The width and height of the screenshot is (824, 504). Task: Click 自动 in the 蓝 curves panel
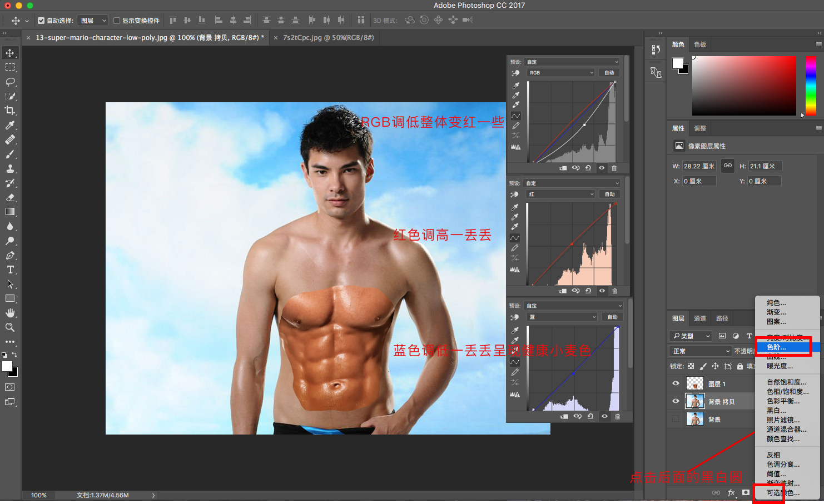click(x=612, y=317)
